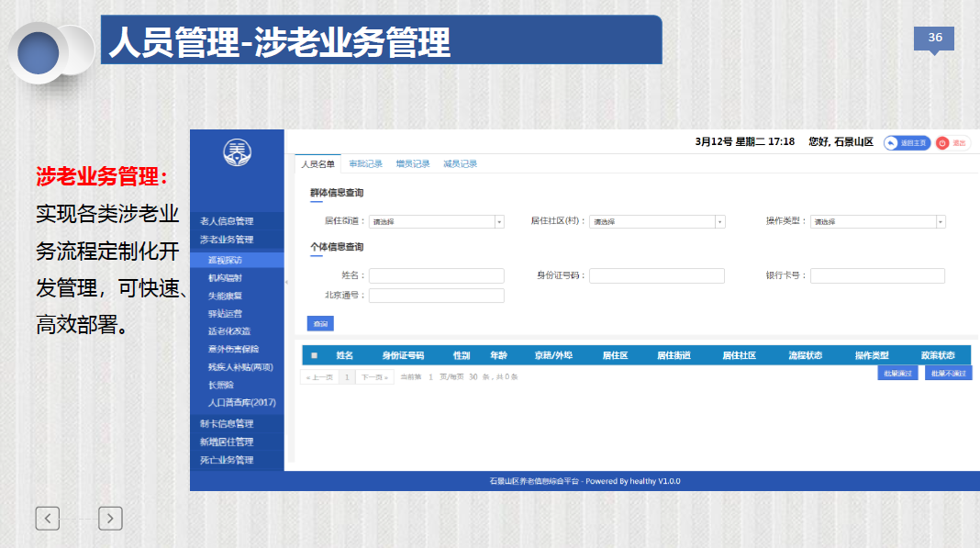Click the 政策状态 column header
980x548 pixels.
click(938, 355)
